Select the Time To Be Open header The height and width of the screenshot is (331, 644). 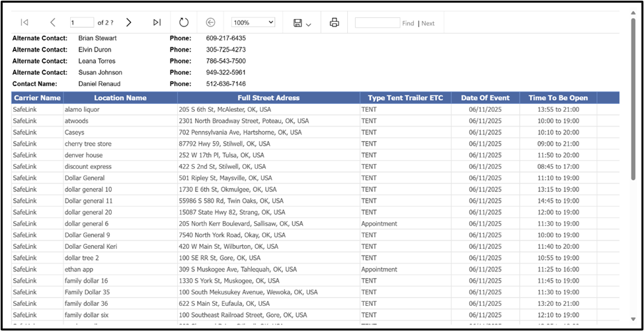coord(558,98)
